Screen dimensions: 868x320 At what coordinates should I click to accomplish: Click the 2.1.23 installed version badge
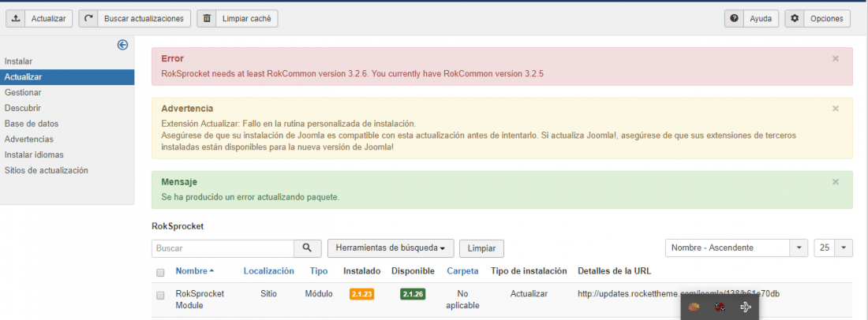pyautogui.click(x=362, y=294)
